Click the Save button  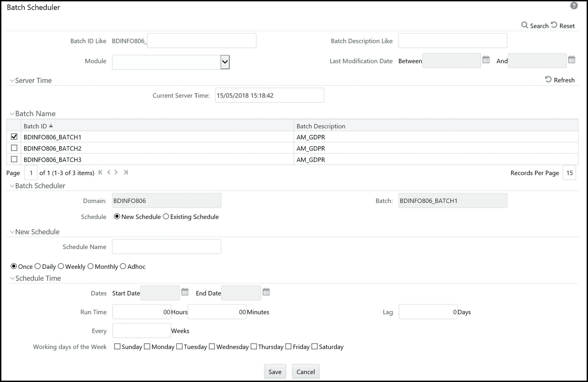275,371
